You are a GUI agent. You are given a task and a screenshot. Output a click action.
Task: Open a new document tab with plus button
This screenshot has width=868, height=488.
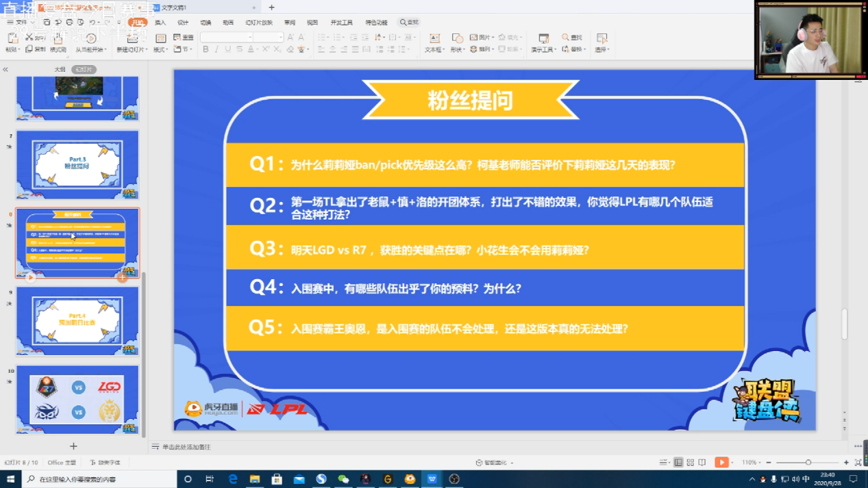tap(271, 8)
